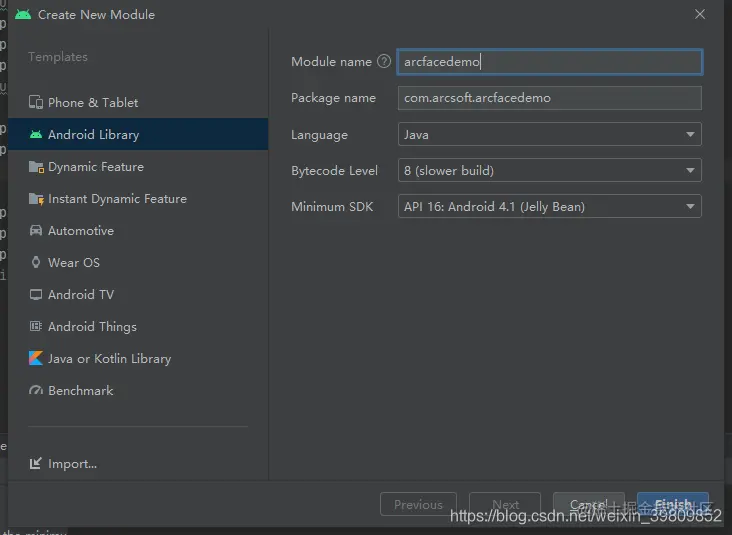Click the Next button
The height and width of the screenshot is (535, 732).
tap(505, 504)
